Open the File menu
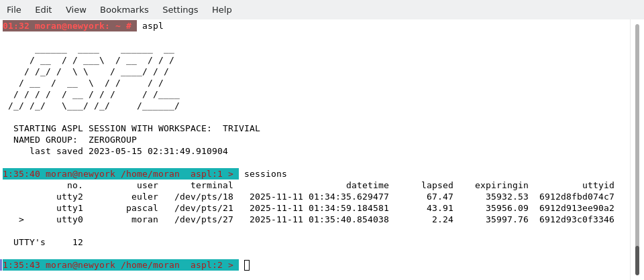The height and width of the screenshot is (280, 644). tap(14, 9)
